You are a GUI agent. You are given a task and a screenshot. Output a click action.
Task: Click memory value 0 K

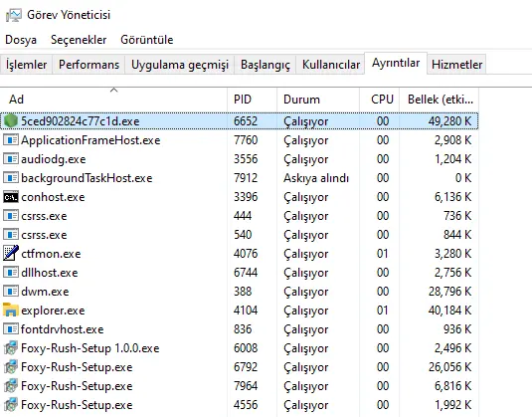[463, 178]
